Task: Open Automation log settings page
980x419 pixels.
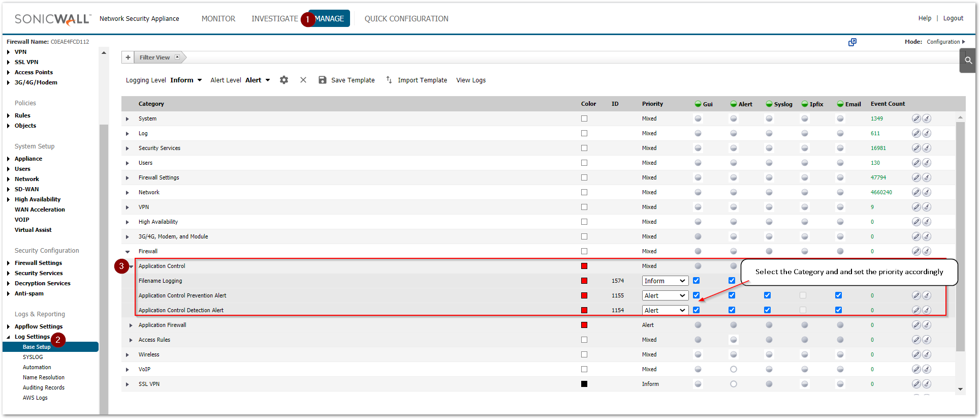Action: click(37, 367)
